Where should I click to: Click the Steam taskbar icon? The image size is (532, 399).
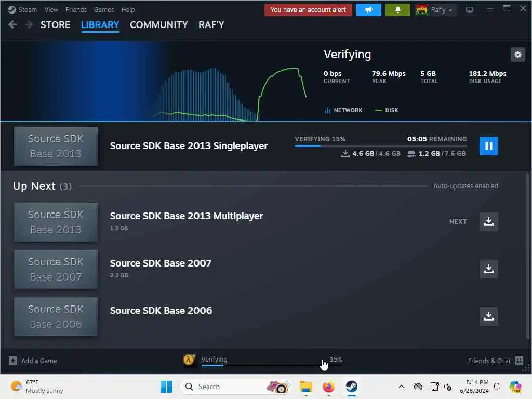[x=352, y=387]
